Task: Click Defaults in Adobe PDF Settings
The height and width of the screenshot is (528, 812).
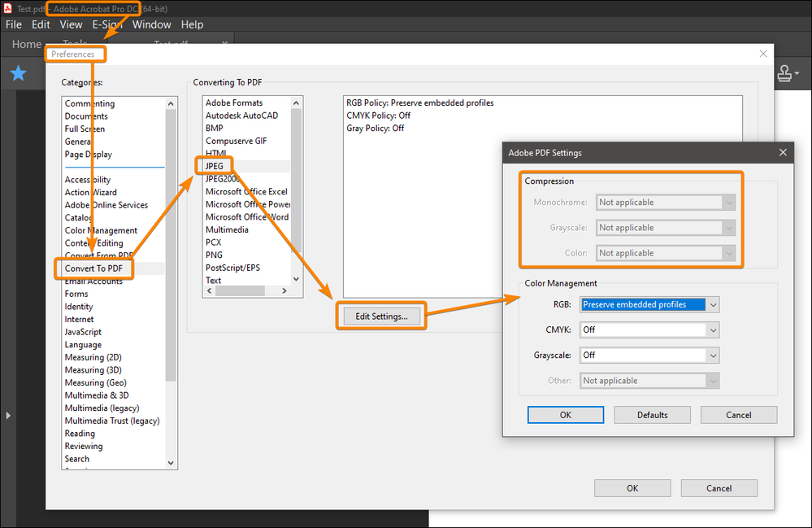Action: coord(652,415)
